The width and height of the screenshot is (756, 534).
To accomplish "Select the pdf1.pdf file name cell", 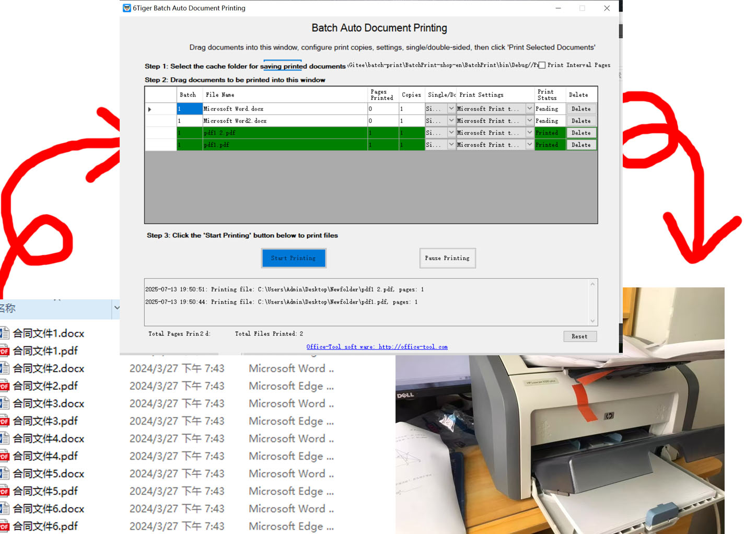I will 285,145.
